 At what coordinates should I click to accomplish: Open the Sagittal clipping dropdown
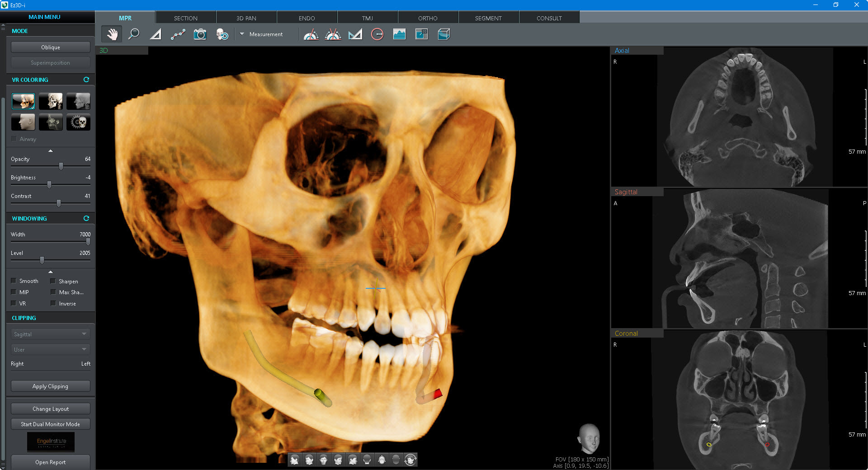coord(50,334)
